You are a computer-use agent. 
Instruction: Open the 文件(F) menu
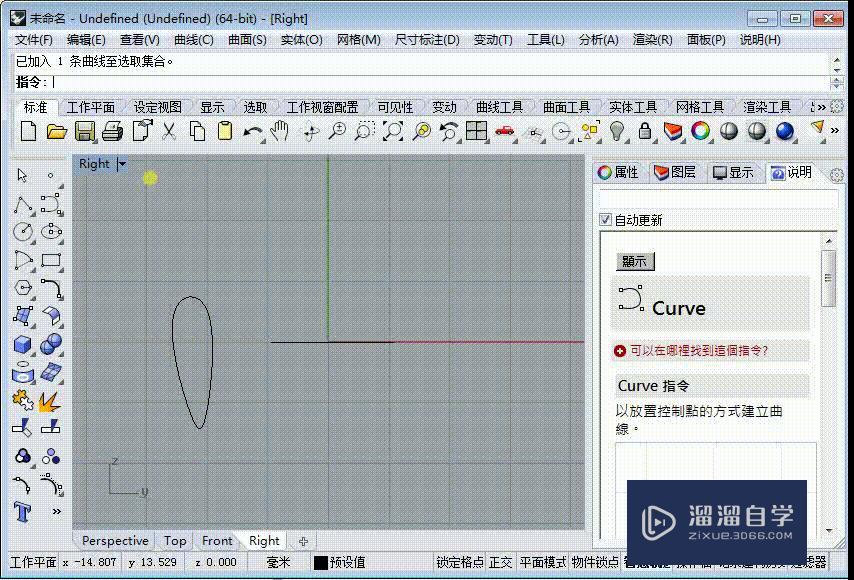pyautogui.click(x=34, y=40)
